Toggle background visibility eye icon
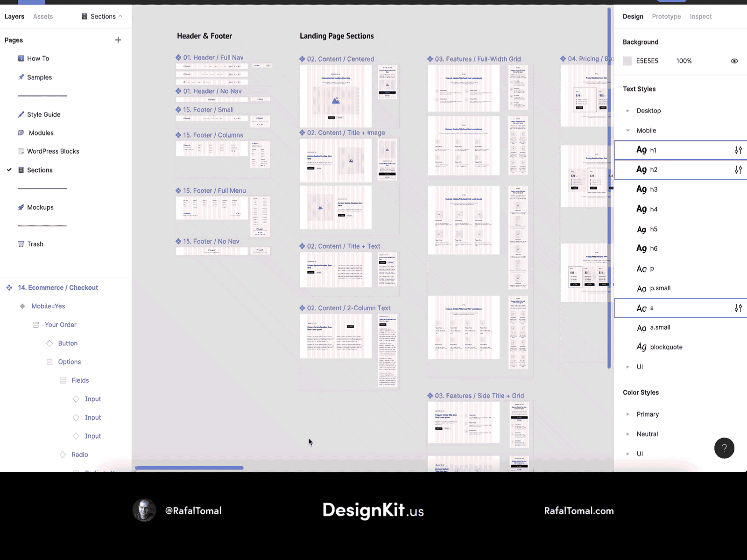 734,61
